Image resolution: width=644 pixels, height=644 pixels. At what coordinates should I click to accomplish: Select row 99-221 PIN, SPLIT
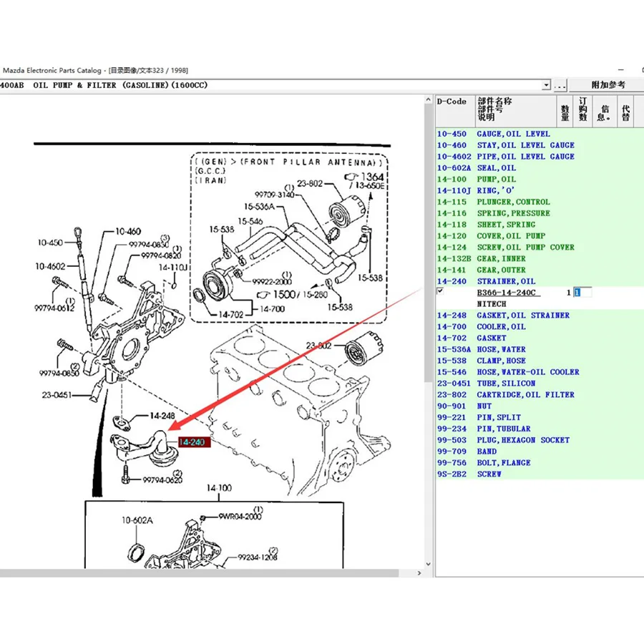[x=540, y=417]
